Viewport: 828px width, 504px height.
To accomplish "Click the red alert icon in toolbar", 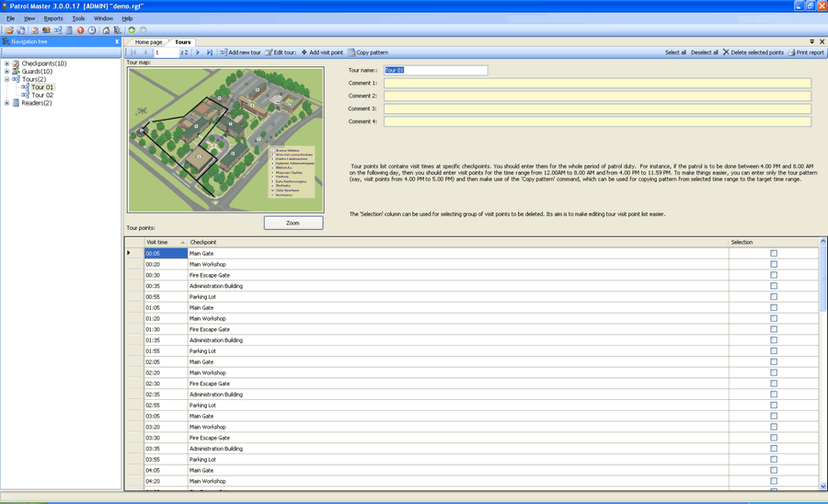I will [80, 30].
